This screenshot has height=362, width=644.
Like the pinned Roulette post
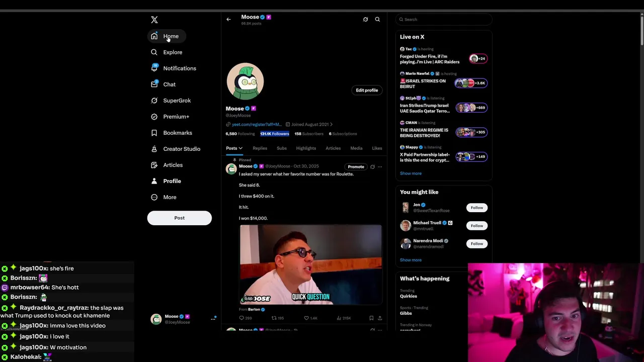[x=310, y=318]
